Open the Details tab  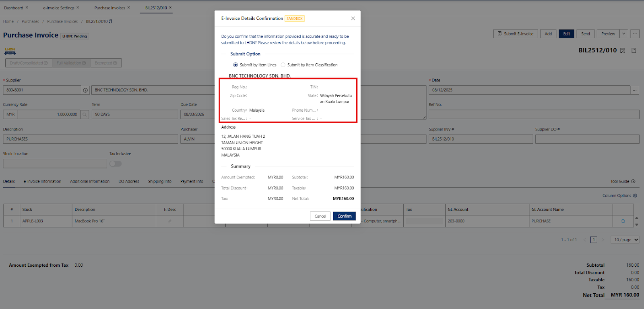click(9, 181)
